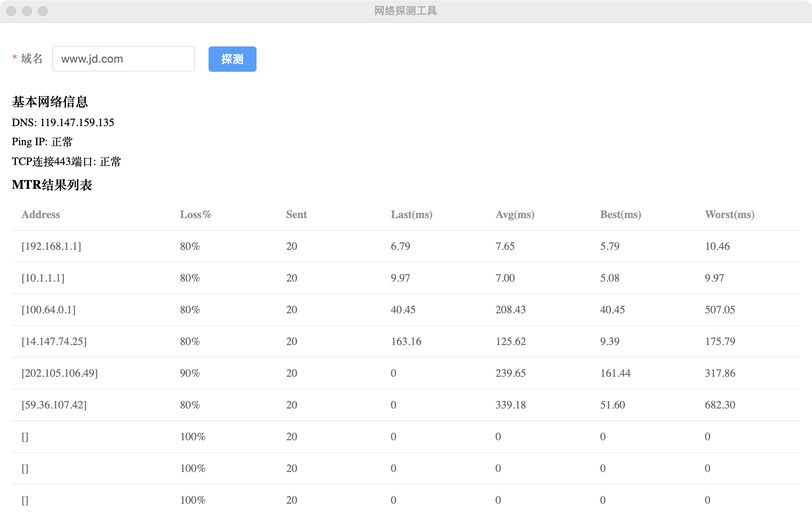The height and width of the screenshot is (514, 812).
Task: Click the Last(ms) column header
Action: tap(412, 215)
